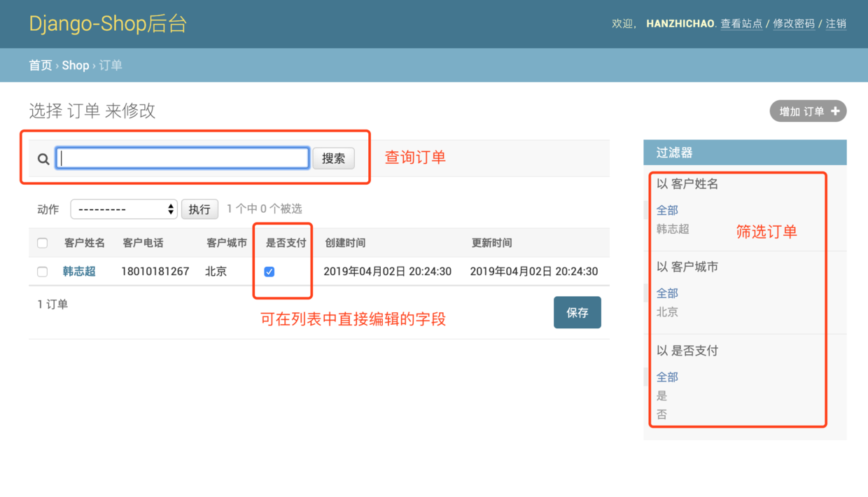This screenshot has width=868, height=497.
Task: Filter by customer name 韩志超
Action: tap(673, 229)
